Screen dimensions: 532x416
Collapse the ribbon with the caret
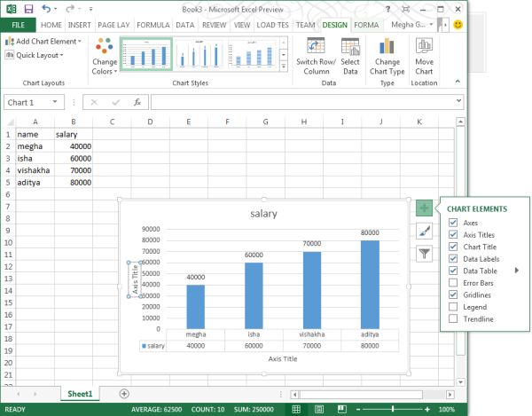click(458, 82)
